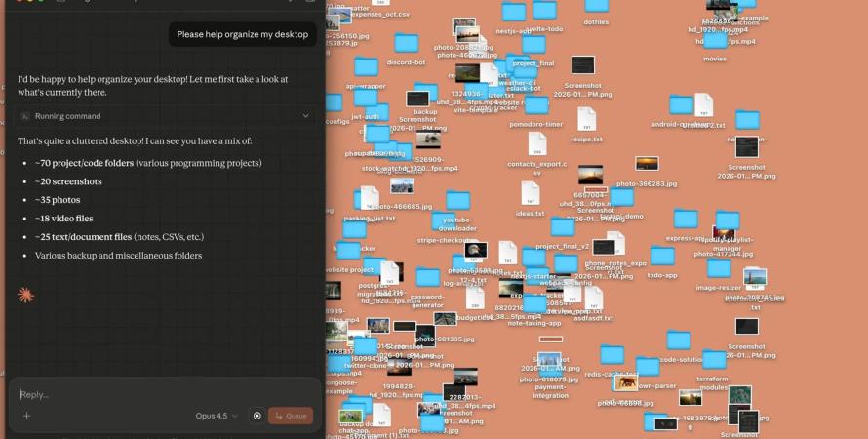Screen dimensions: 868x439
Task: Click the terminal icon beside Running command
Action: pos(24,116)
